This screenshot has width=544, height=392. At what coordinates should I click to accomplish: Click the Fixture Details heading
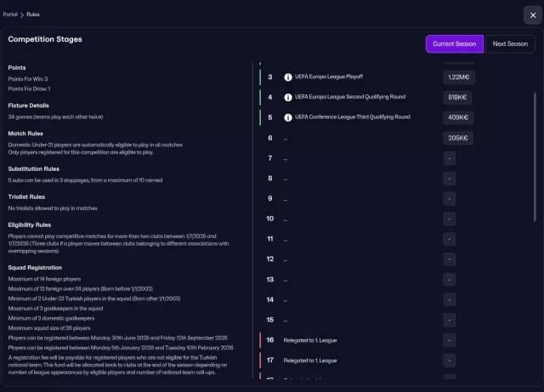point(28,105)
